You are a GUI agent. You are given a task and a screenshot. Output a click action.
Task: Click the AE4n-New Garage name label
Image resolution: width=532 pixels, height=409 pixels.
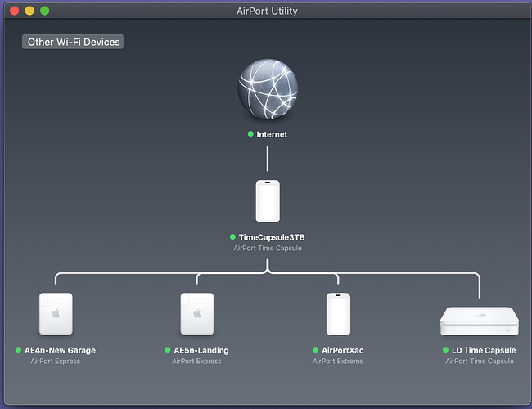[x=60, y=350]
